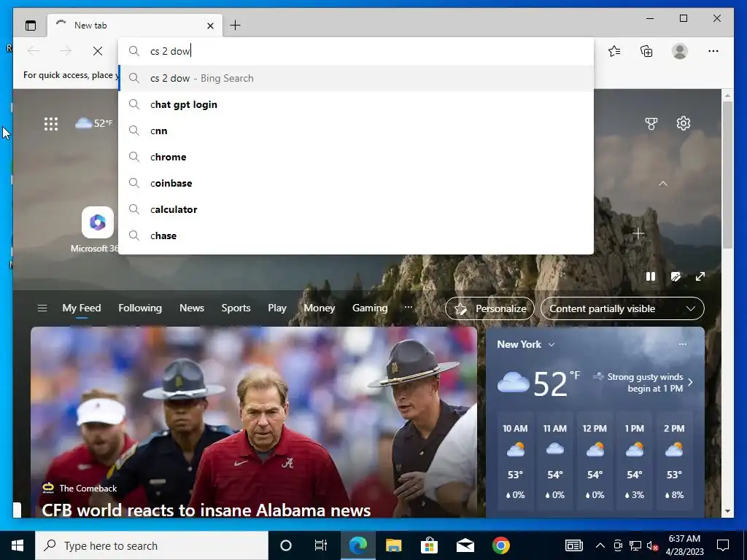Viewport: 747px width, 560px height.
Task: Click the scrollbar down arrow
Action: [x=727, y=511]
